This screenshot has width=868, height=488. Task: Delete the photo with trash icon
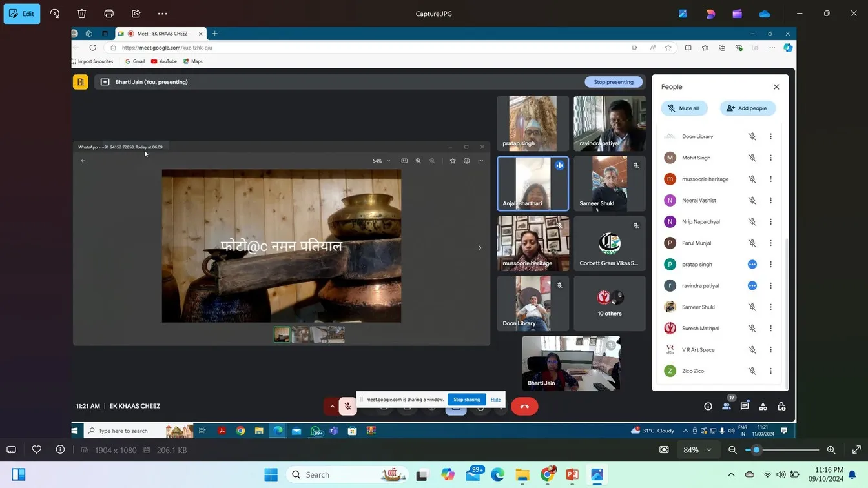tap(82, 14)
